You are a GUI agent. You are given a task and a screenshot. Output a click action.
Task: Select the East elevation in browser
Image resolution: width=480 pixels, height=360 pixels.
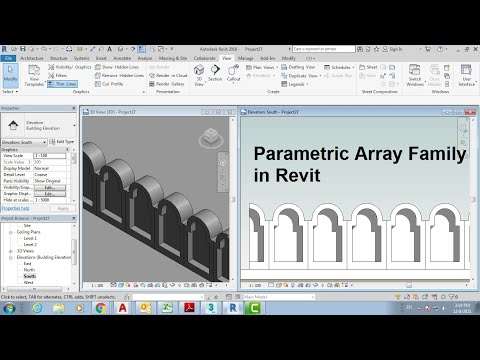pos(27,264)
